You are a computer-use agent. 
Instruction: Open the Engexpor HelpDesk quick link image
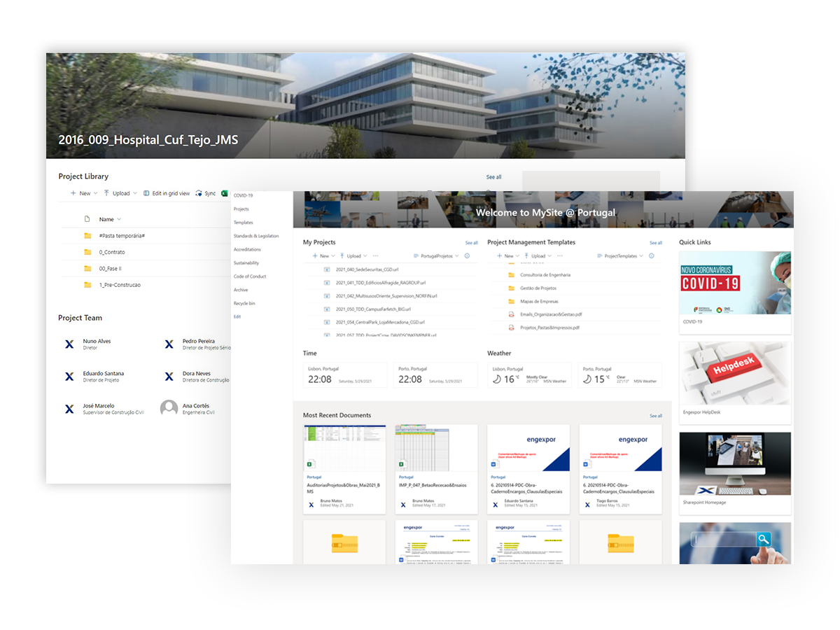click(x=735, y=374)
